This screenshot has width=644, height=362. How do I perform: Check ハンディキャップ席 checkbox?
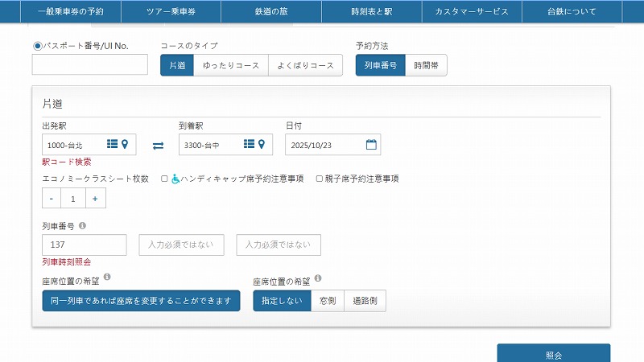click(164, 179)
